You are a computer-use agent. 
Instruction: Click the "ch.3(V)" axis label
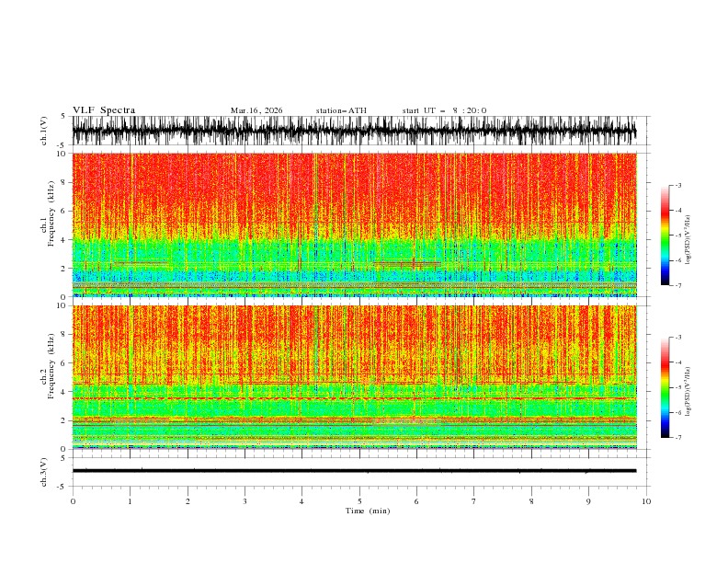[44, 472]
